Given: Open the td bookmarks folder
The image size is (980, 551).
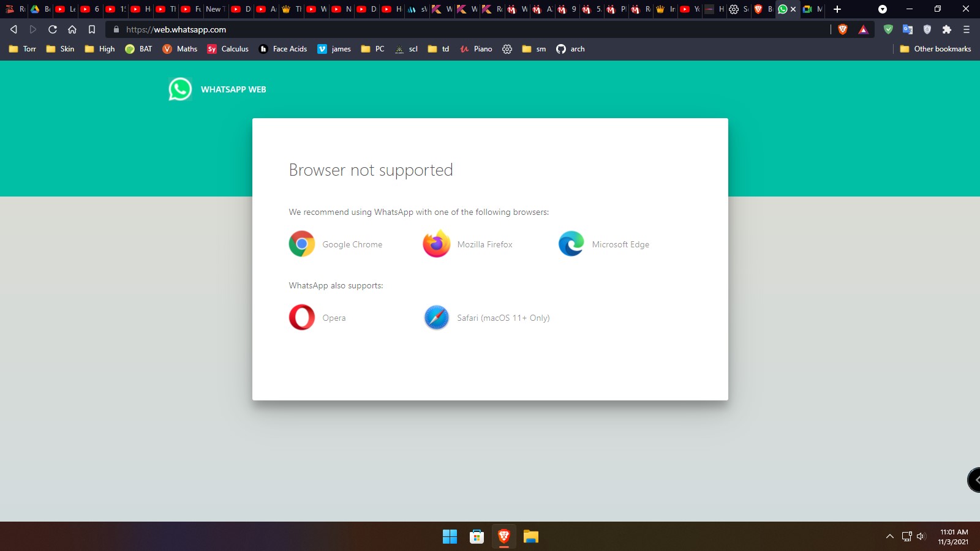Looking at the screenshot, I should click(x=439, y=49).
